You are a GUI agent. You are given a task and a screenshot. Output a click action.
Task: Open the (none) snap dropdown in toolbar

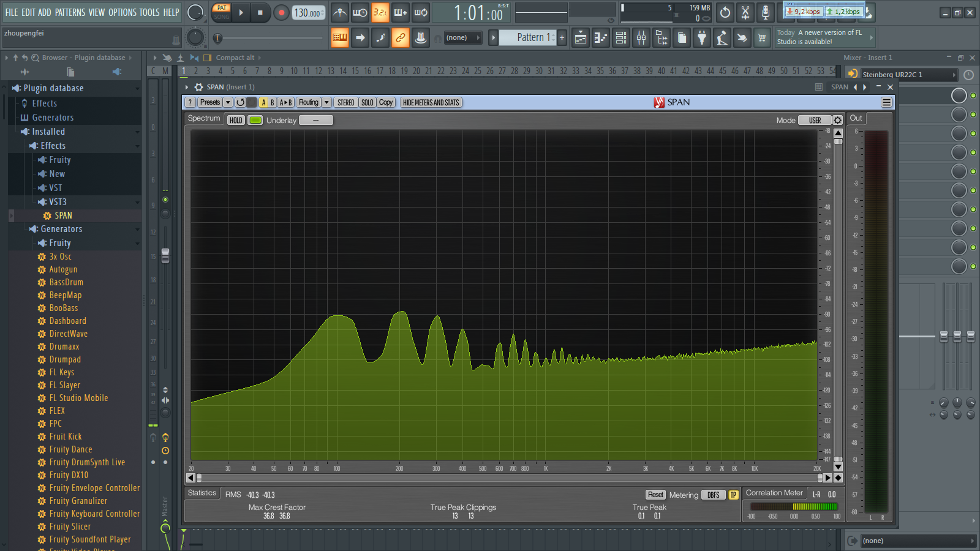tap(462, 38)
